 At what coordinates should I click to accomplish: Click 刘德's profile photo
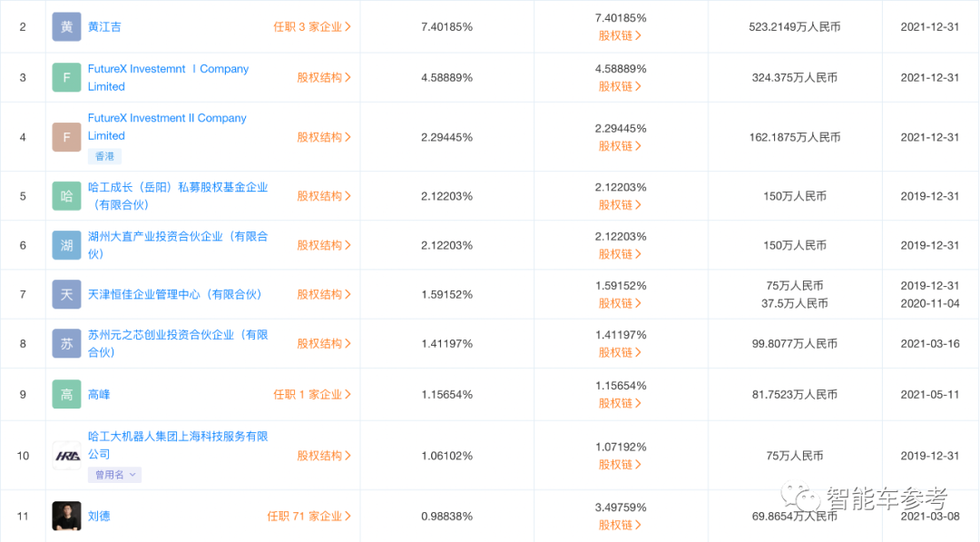[65, 515]
